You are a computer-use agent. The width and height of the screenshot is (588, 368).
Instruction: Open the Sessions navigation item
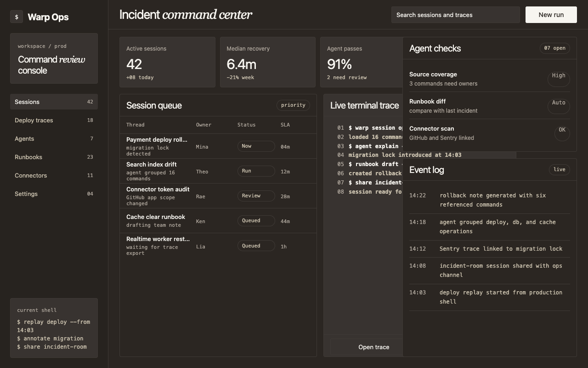pos(54,102)
